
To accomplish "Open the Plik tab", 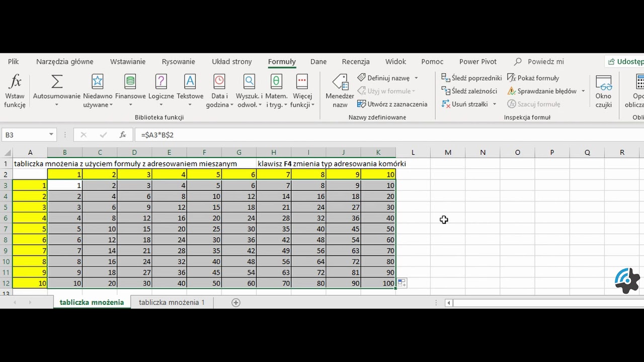I will coord(14,61).
